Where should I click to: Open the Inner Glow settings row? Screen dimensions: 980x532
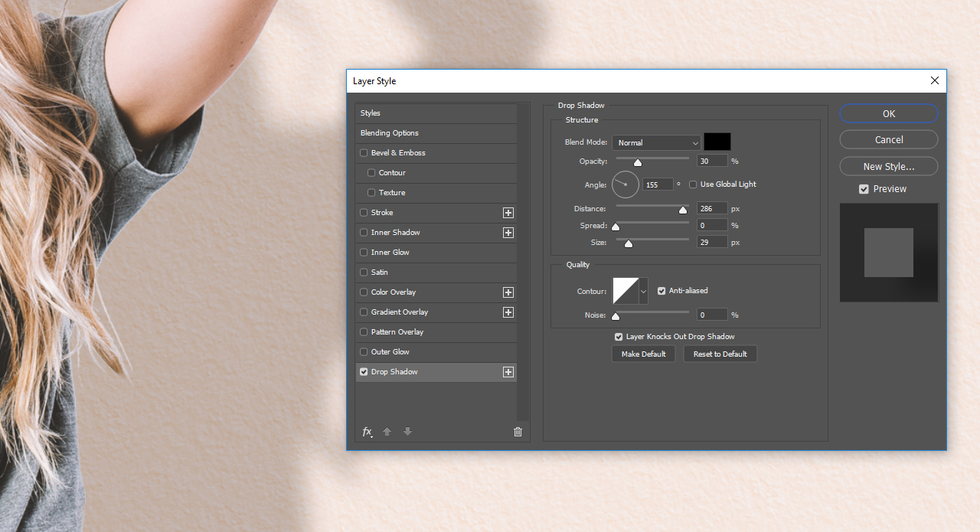click(x=436, y=253)
